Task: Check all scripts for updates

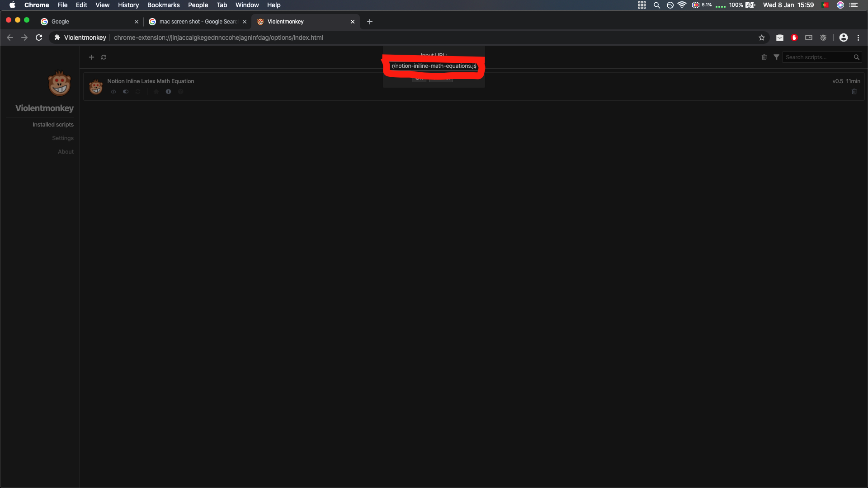Action: [x=104, y=57]
